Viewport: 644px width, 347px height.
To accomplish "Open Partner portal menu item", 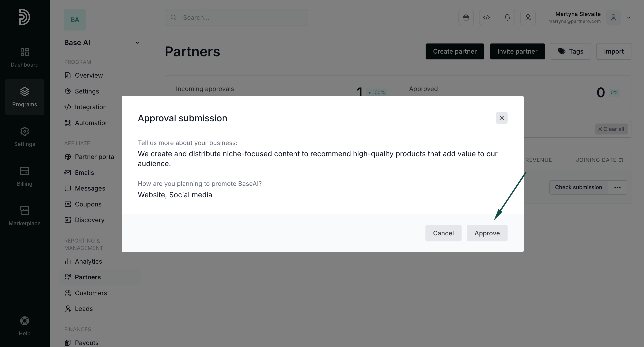I will [95, 157].
